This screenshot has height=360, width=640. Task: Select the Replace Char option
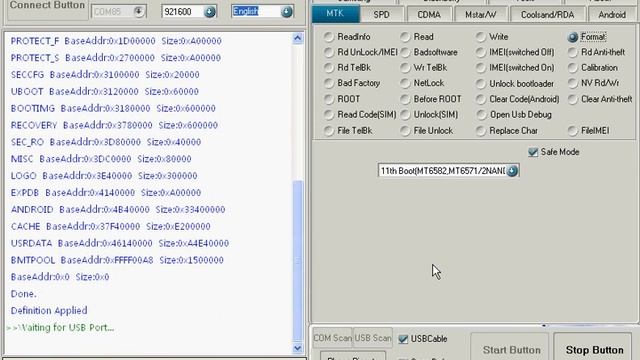click(x=481, y=131)
